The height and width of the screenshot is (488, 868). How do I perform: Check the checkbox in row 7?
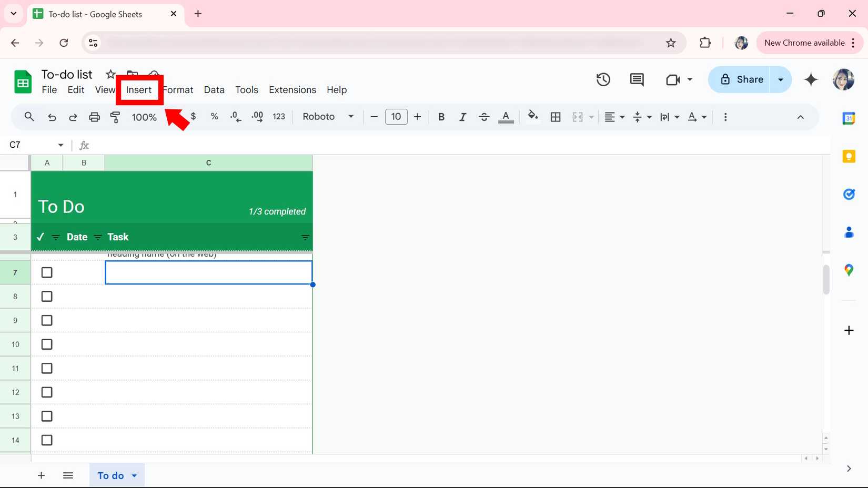[x=47, y=272]
